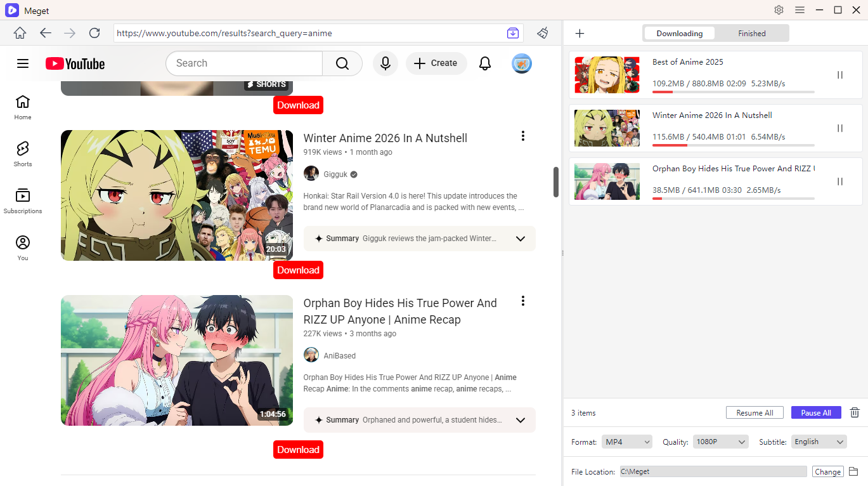Pause the Best of Anime 2025 download
The width and height of the screenshot is (868, 486).
point(839,74)
